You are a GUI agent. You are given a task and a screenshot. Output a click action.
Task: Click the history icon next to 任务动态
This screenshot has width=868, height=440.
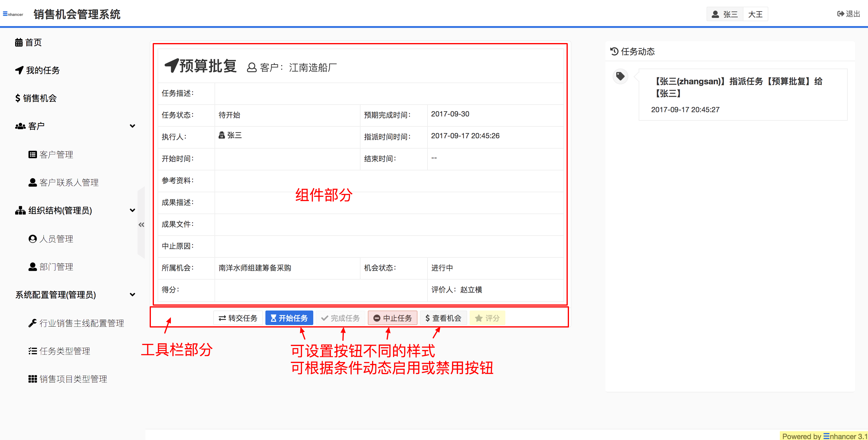tap(614, 51)
